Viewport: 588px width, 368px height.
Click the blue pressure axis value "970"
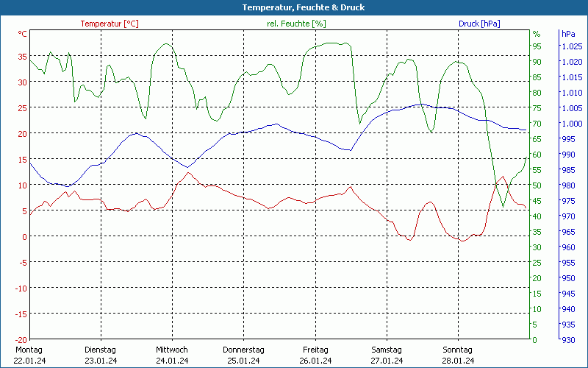click(x=568, y=216)
